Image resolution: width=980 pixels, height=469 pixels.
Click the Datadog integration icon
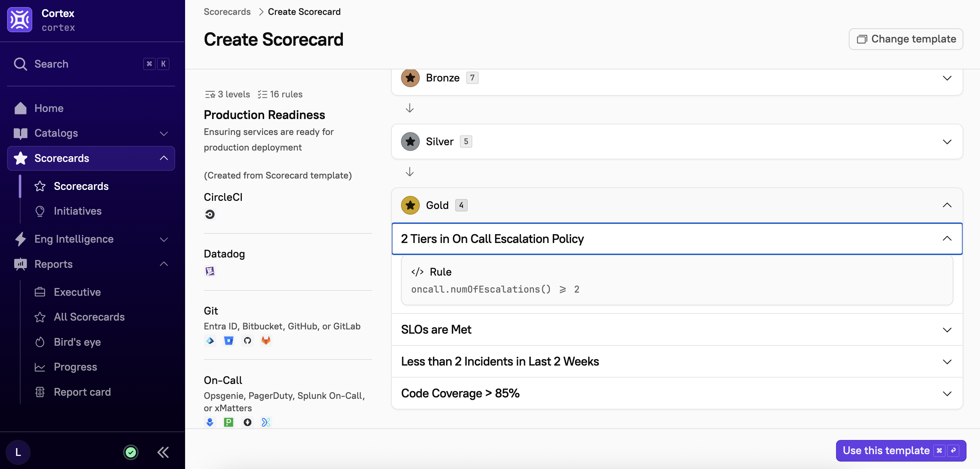[x=210, y=271]
